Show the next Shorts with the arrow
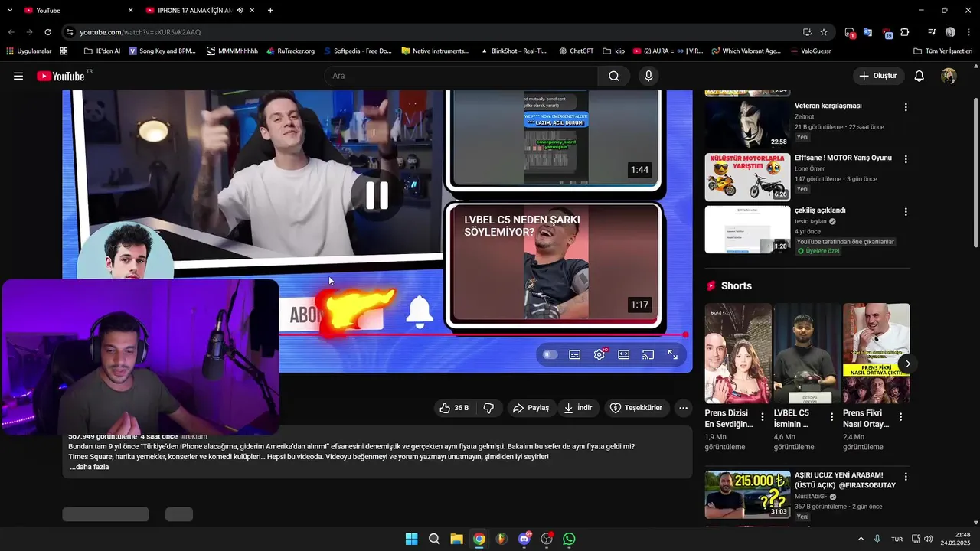The width and height of the screenshot is (980, 551). click(x=907, y=364)
